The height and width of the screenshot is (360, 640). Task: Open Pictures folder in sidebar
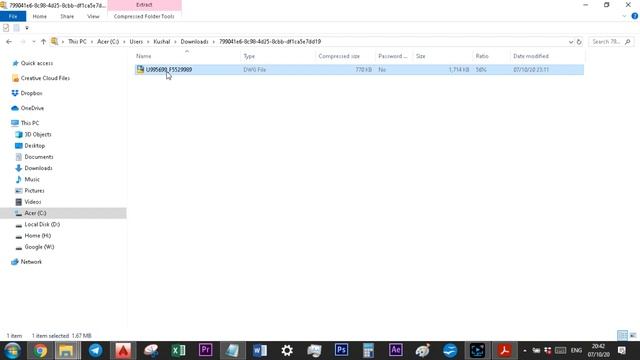pyautogui.click(x=34, y=191)
